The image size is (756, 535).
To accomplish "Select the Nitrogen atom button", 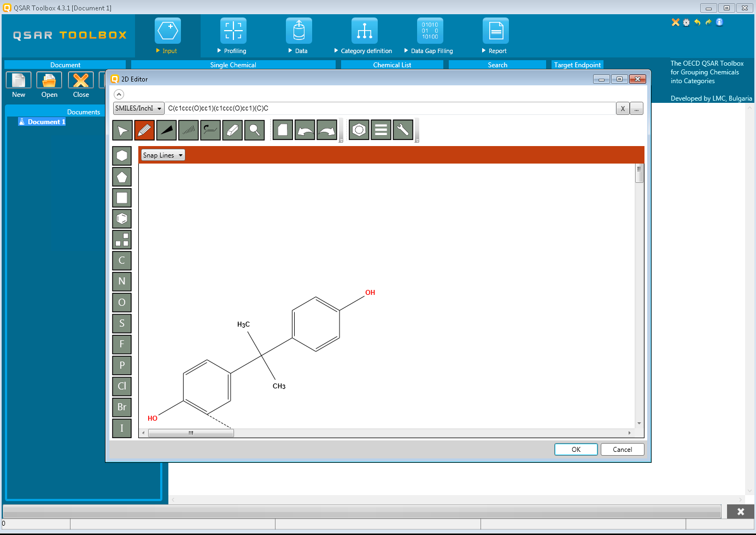I will point(122,281).
